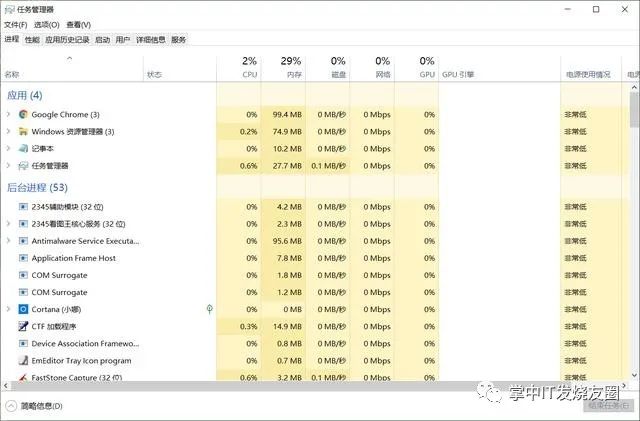Switch to the 性能 tab
This screenshot has width=640, height=421.
tap(32, 40)
